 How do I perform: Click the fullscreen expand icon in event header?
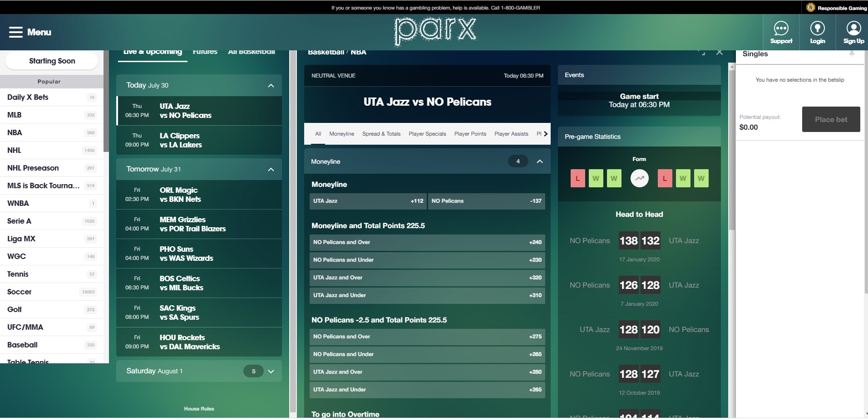tap(701, 52)
